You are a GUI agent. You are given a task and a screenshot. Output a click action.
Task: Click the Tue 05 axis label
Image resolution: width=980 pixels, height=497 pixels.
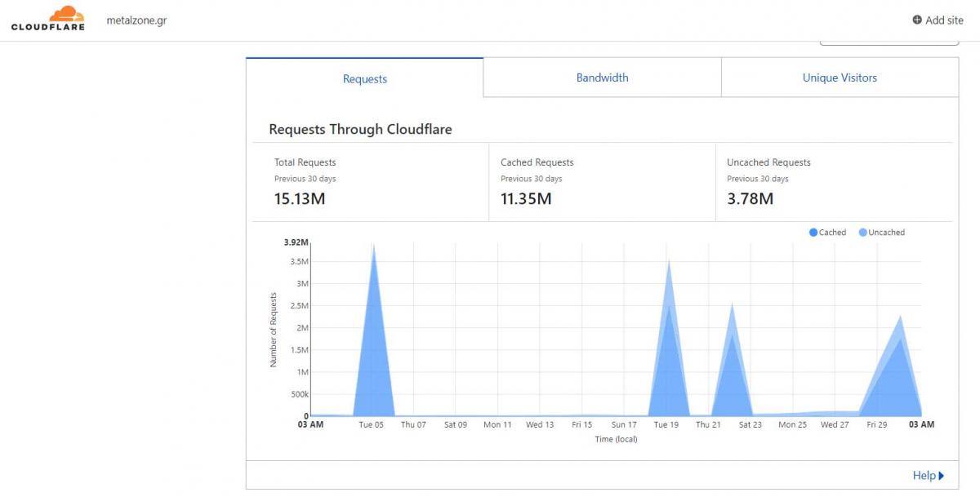(372, 424)
